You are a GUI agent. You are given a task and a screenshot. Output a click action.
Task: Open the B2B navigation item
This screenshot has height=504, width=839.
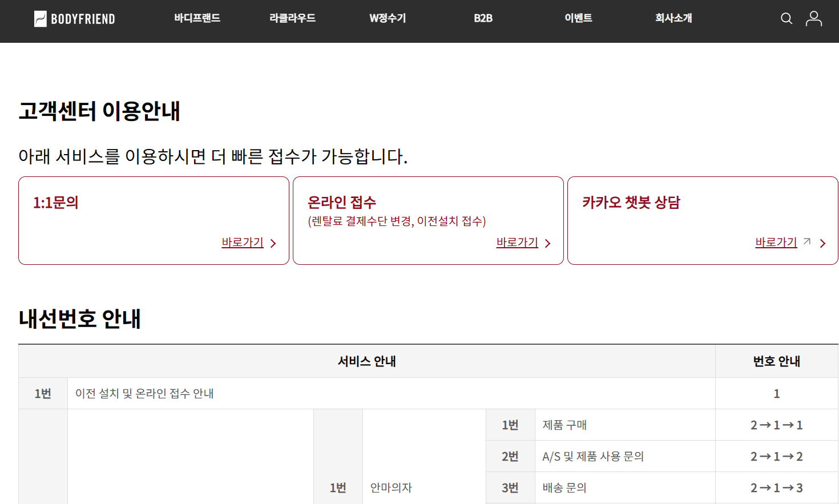tap(483, 18)
